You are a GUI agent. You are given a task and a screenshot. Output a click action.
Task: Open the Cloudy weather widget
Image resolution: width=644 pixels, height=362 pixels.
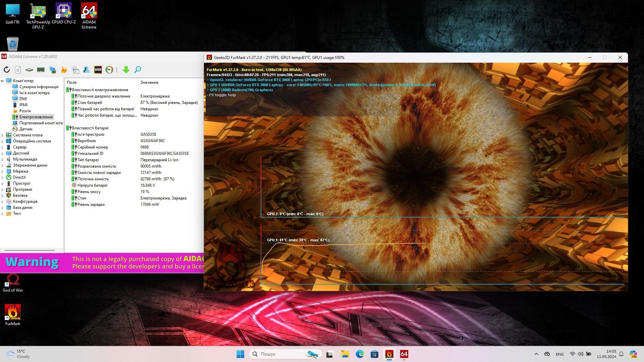[x=18, y=354]
